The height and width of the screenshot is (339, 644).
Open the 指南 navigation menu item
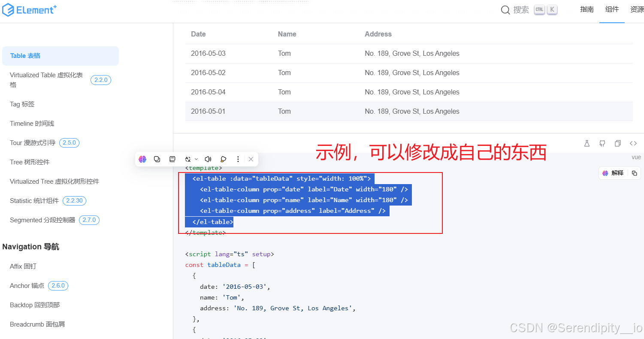tap(587, 9)
